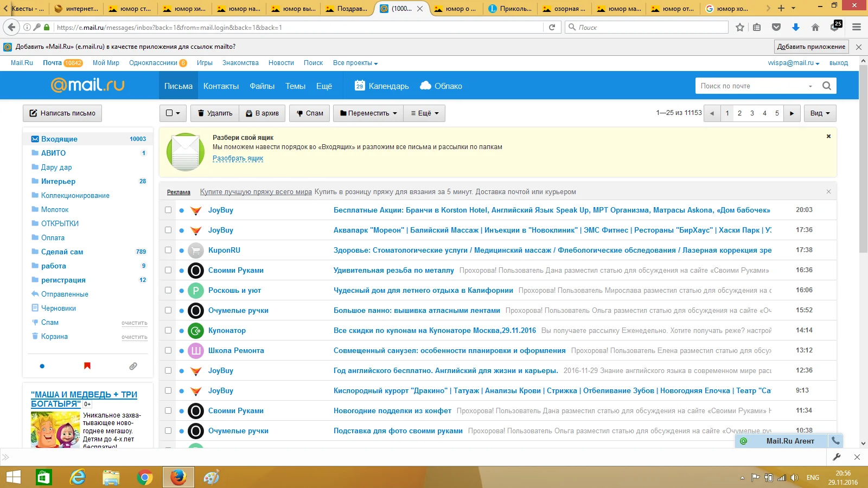Screen dimensions: 868x488
Task: Click the Разобрать ящик link
Action: coord(238,158)
